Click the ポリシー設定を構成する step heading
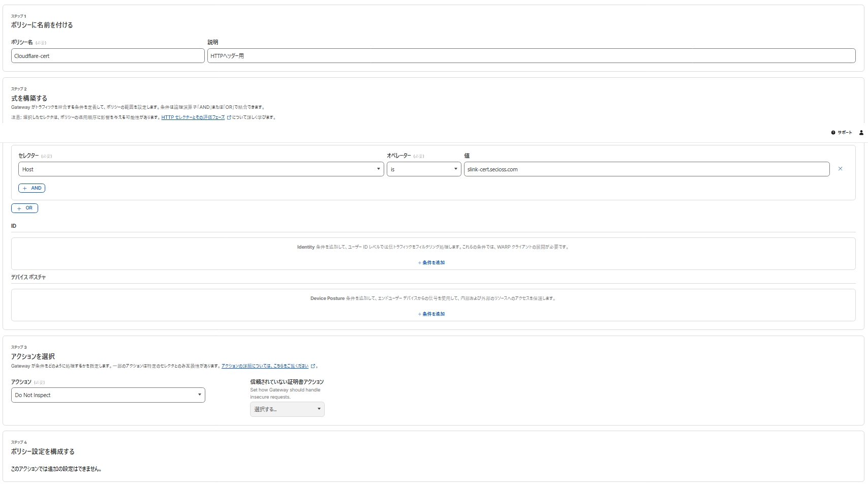The height and width of the screenshot is (484, 868). 43,451
